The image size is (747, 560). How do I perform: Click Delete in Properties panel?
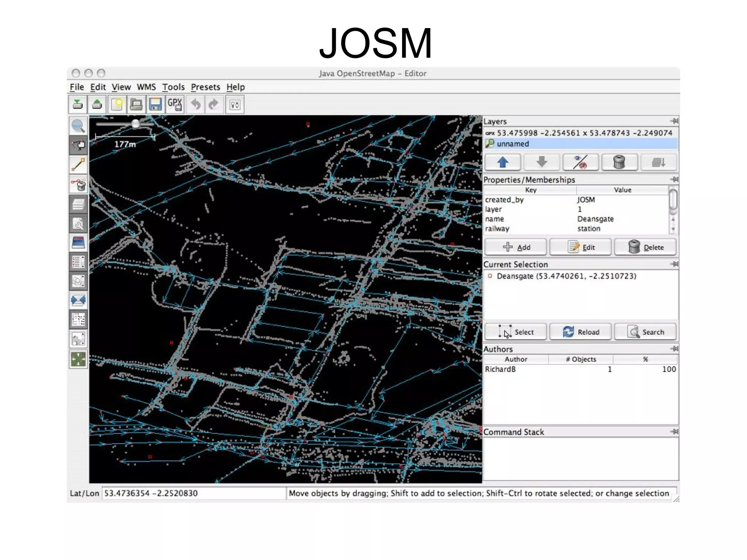point(645,247)
